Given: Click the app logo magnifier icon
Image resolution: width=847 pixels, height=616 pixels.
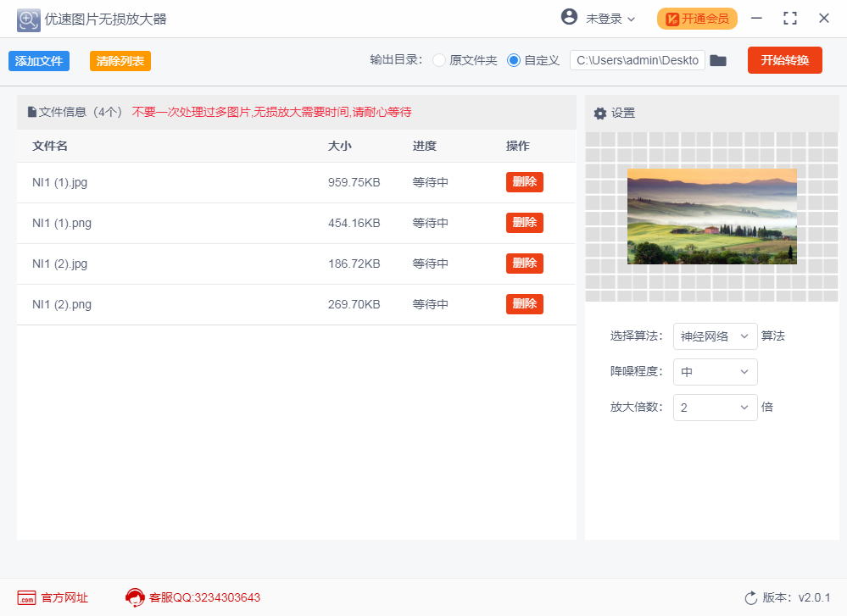Looking at the screenshot, I should 28,20.
